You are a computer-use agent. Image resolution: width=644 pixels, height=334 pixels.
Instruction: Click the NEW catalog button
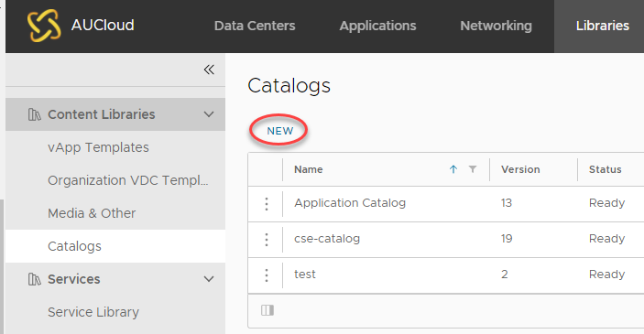point(280,131)
